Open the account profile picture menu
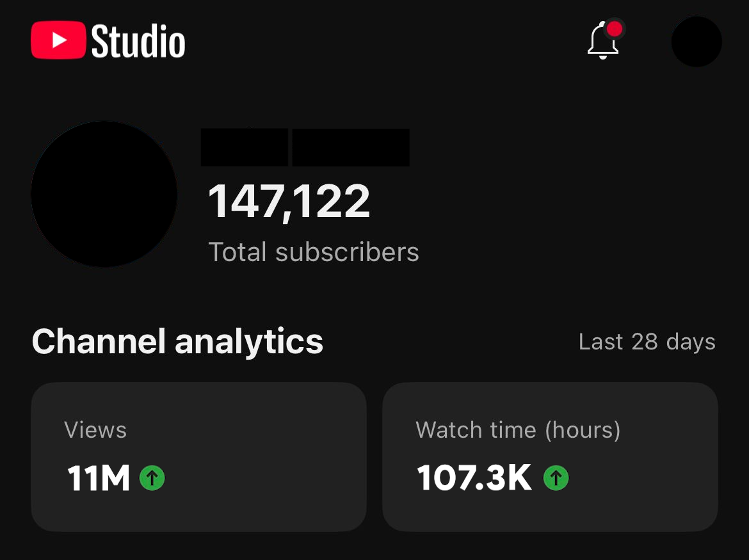This screenshot has width=749, height=560. pyautogui.click(x=696, y=42)
